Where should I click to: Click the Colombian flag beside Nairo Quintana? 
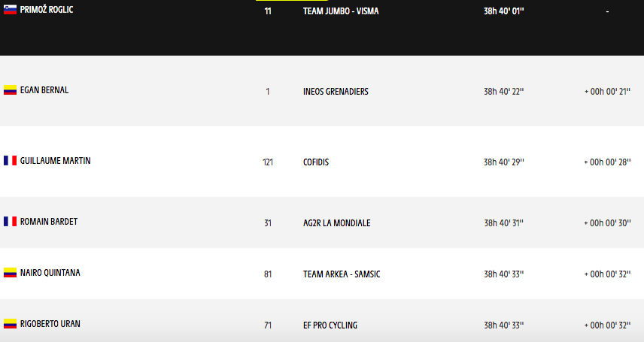point(10,273)
